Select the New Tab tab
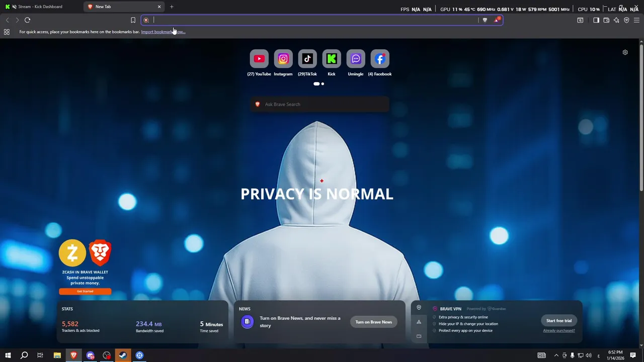 tap(125, 7)
